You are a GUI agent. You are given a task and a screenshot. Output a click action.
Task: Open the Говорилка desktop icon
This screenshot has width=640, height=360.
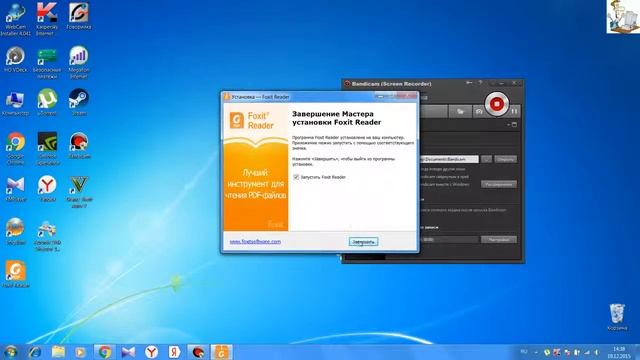pos(79,16)
